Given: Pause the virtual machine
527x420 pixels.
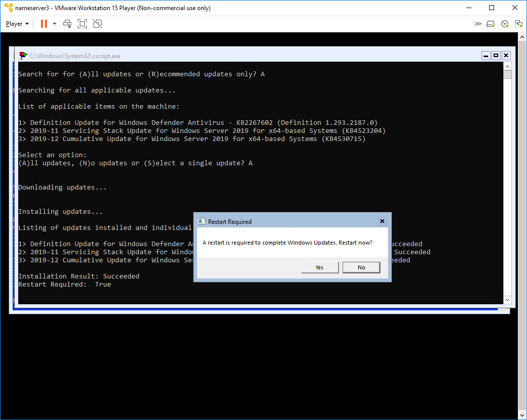Looking at the screenshot, I should coord(43,24).
